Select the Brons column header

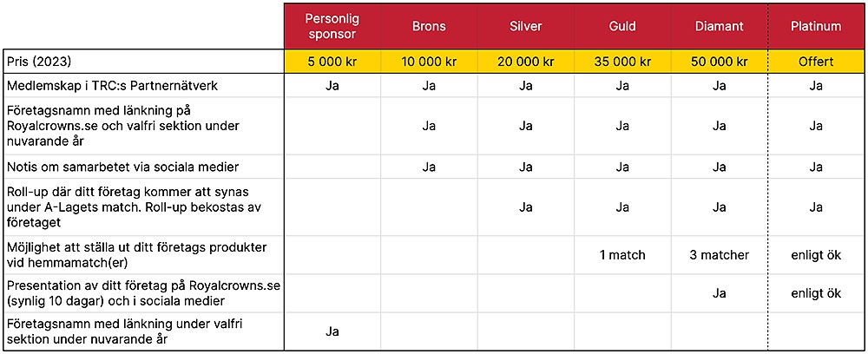coord(429,26)
